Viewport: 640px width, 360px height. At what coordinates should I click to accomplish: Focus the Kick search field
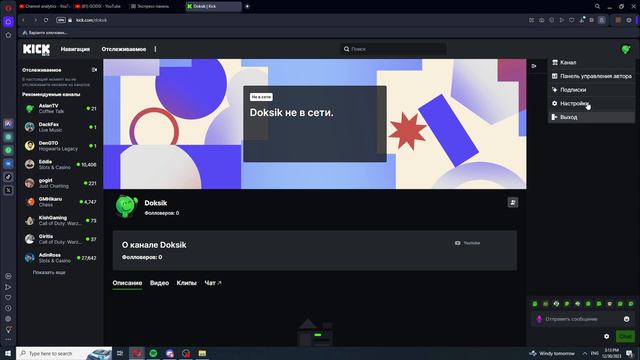393,49
